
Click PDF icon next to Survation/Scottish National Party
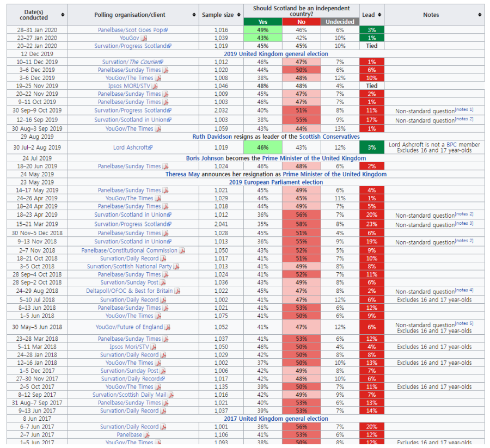tap(176, 267)
